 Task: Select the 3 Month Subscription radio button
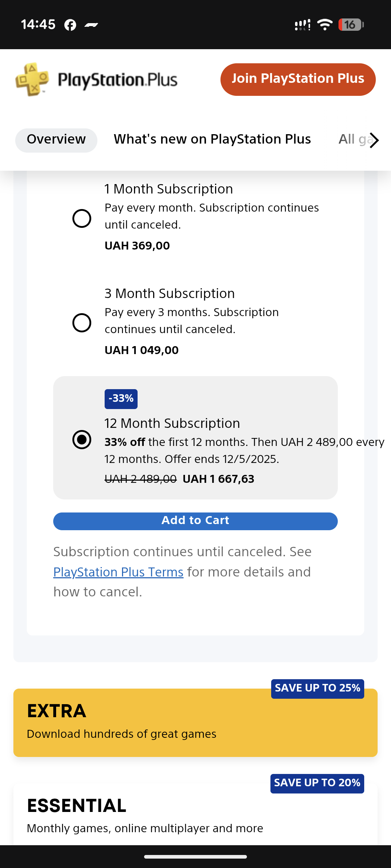click(x=82, y=323)
